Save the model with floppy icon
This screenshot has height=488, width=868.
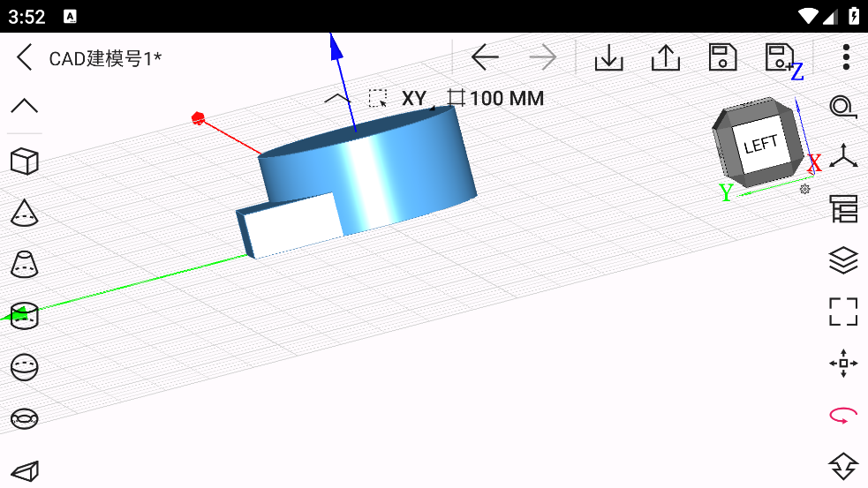click(722, 57)
